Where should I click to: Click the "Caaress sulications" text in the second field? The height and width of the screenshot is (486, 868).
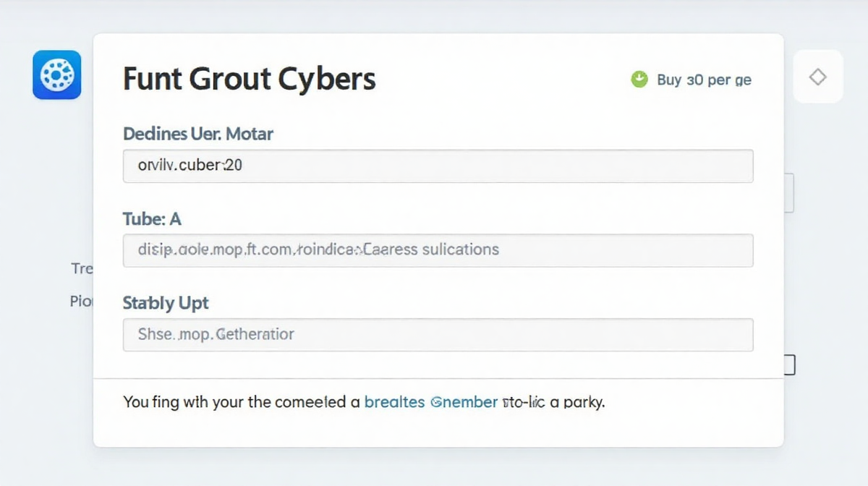coord(430,250)
